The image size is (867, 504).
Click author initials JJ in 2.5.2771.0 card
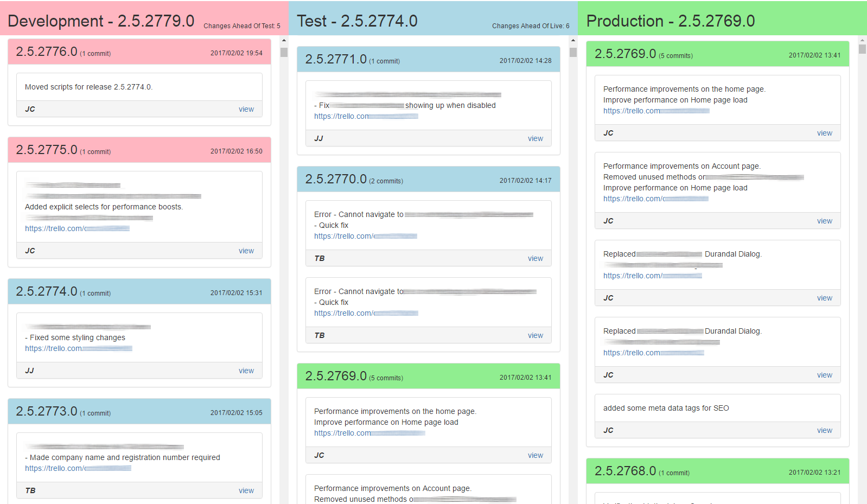coord(318,138)
